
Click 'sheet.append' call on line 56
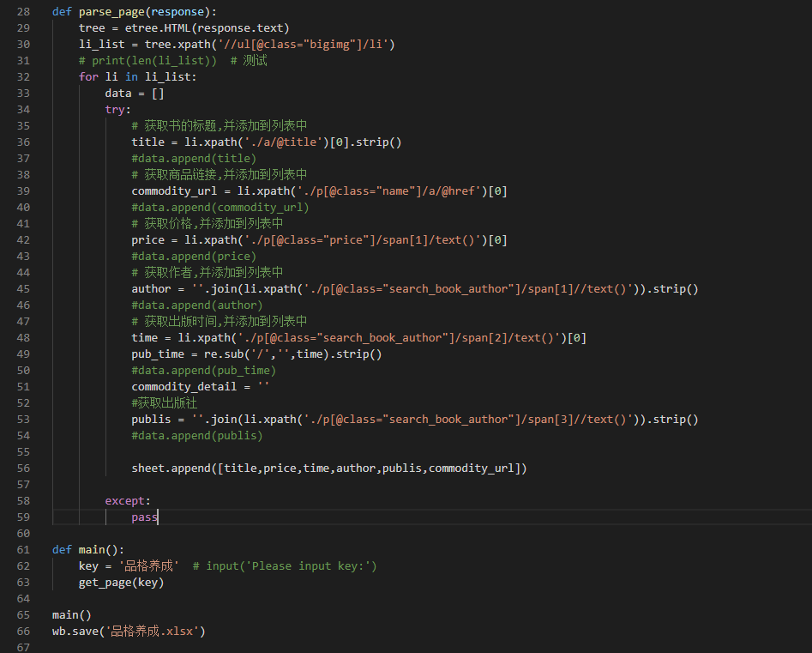pyautogui.click(x=171, y=469)
